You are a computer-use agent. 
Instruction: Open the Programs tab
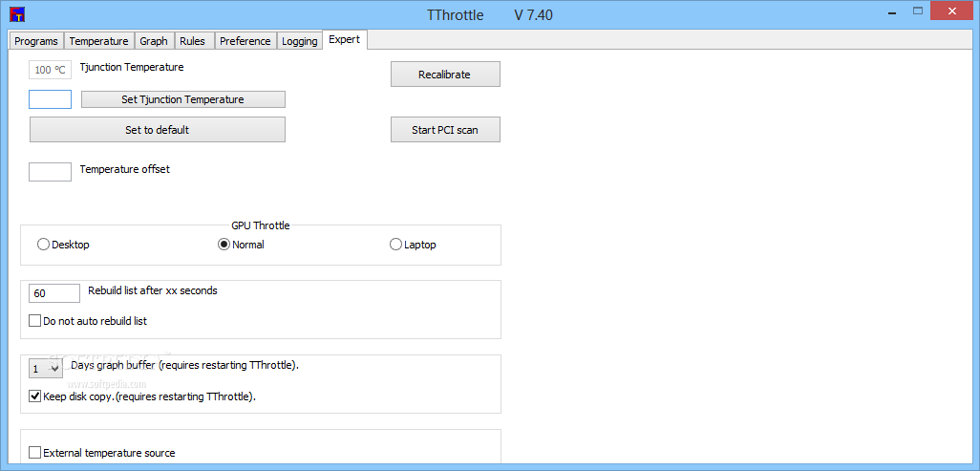36,41
